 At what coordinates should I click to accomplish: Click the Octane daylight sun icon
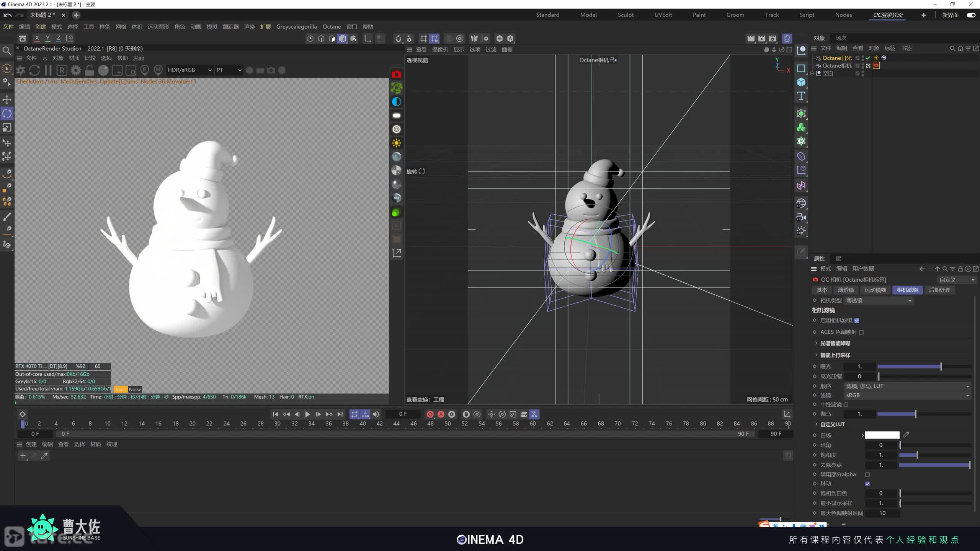tap(397, 143)
